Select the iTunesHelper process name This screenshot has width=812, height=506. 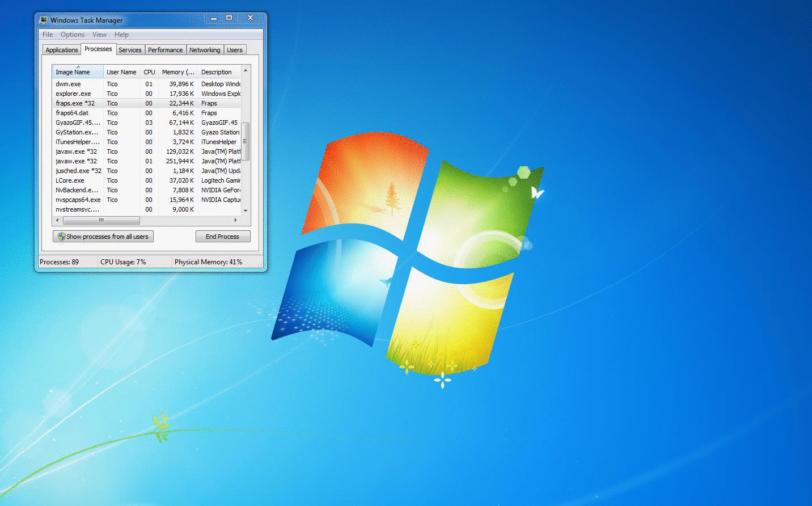(78, 142)
